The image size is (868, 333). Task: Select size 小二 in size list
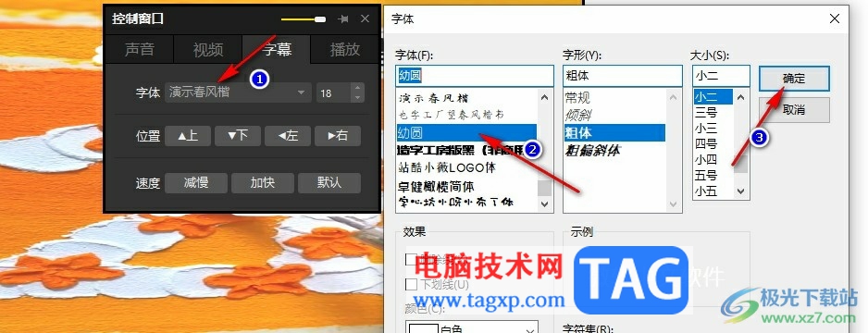click(x=713, y=96)
